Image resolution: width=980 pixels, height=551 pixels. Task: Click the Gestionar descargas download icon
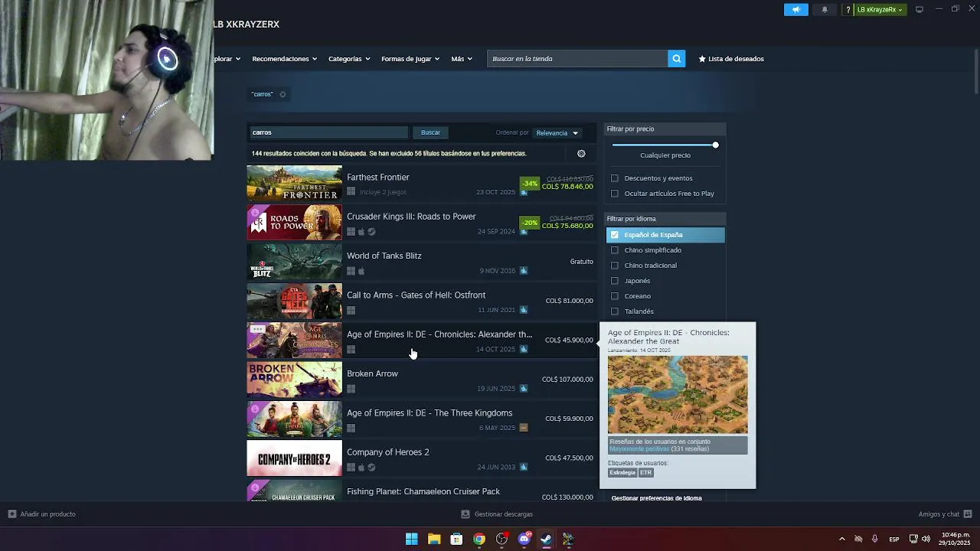[465, 514]
